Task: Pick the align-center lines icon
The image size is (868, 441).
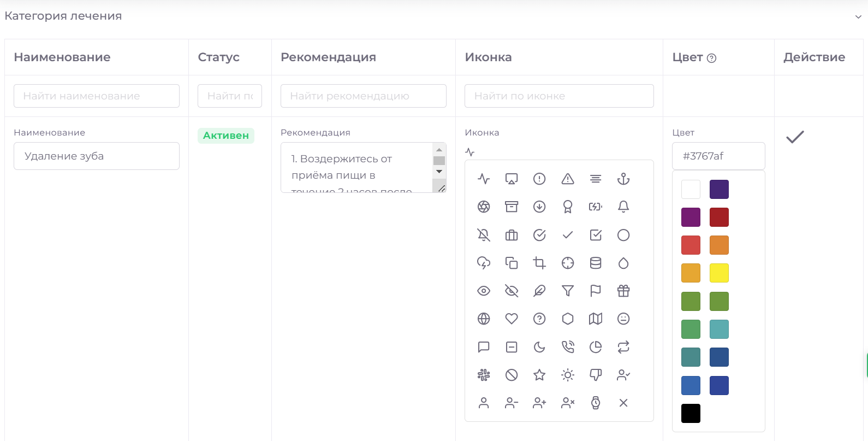Action: click(x=596, y=179)
